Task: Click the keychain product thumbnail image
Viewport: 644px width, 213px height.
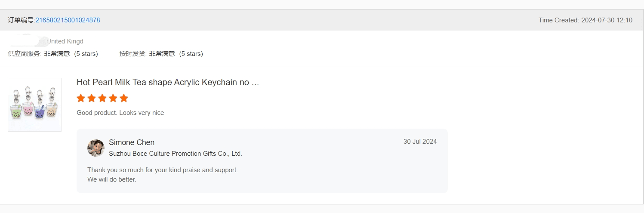Action: tap(34, 105)
